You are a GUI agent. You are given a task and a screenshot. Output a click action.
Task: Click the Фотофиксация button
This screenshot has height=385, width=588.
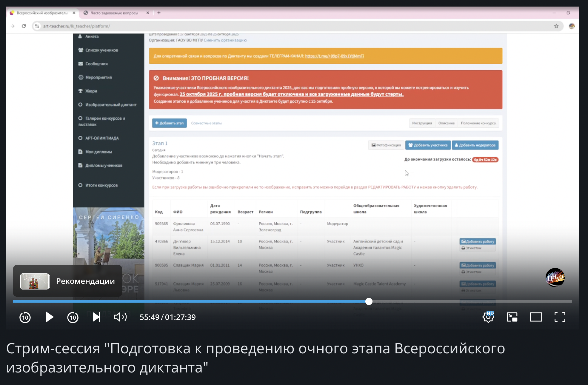[x=386, y=145]
